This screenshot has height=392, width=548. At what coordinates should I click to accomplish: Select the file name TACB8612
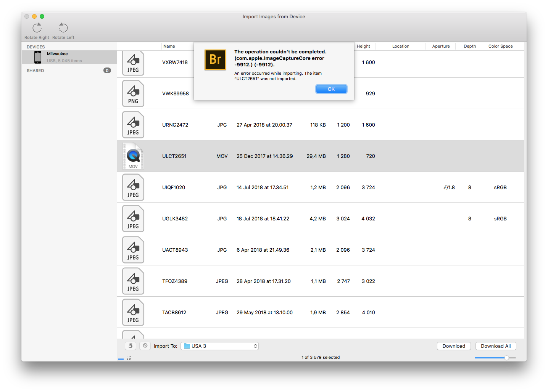tap(174, 312)
